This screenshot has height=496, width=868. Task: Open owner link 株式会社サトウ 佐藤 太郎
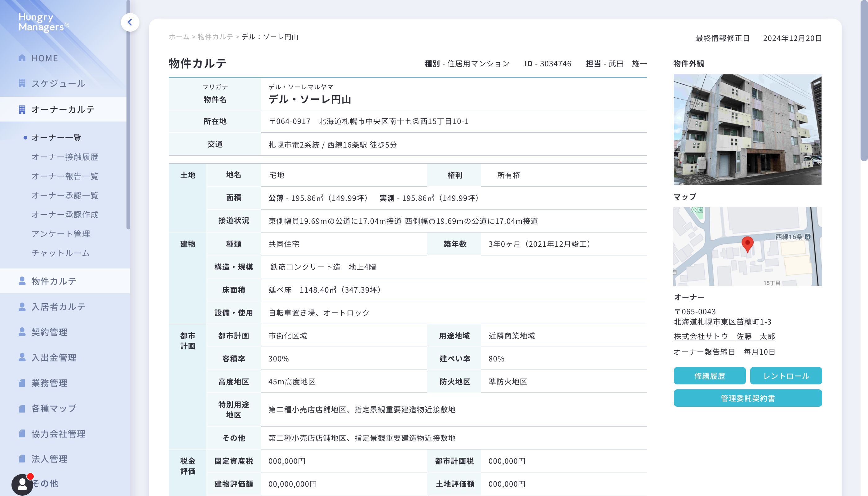click(724, 337)
